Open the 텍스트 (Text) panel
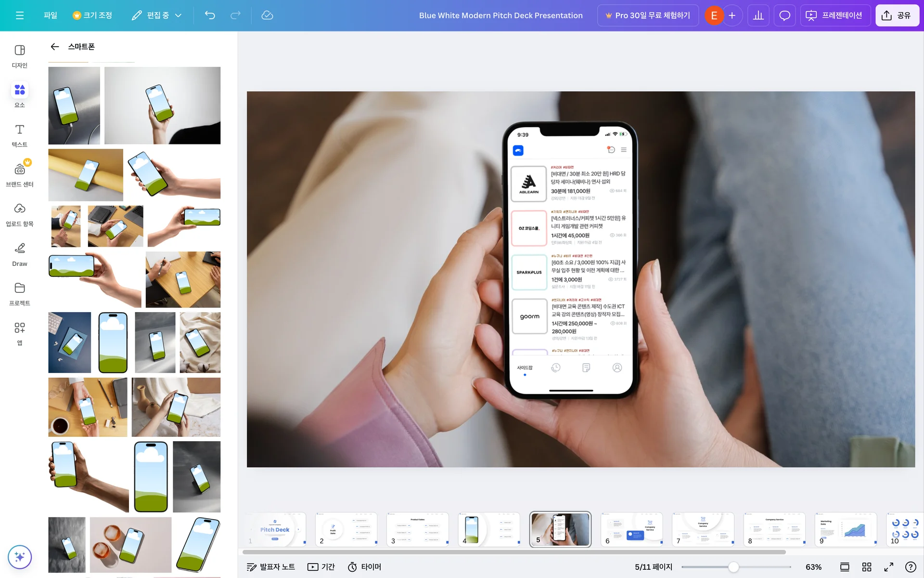The width and height of the screenshot is (924, 578). (19, 135)
